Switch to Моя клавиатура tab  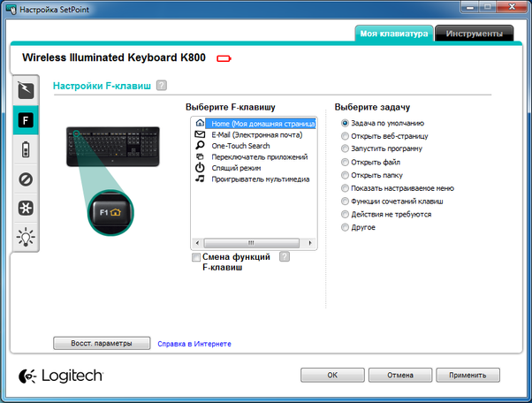point(394,34)
